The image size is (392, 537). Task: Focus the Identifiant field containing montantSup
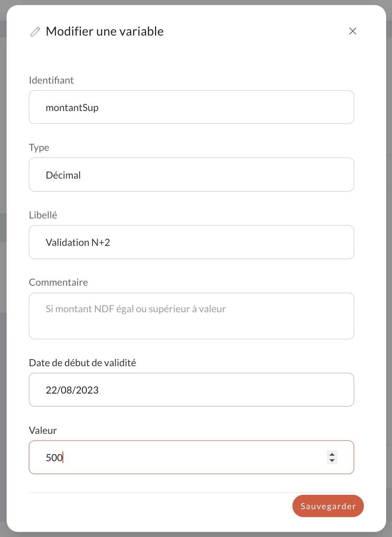191,107
